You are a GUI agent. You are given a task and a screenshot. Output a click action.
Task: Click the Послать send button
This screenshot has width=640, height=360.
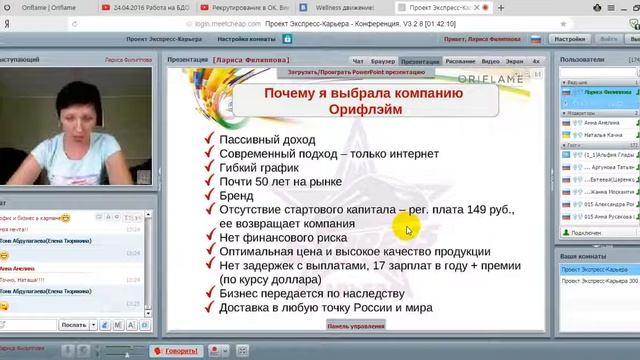73,325
